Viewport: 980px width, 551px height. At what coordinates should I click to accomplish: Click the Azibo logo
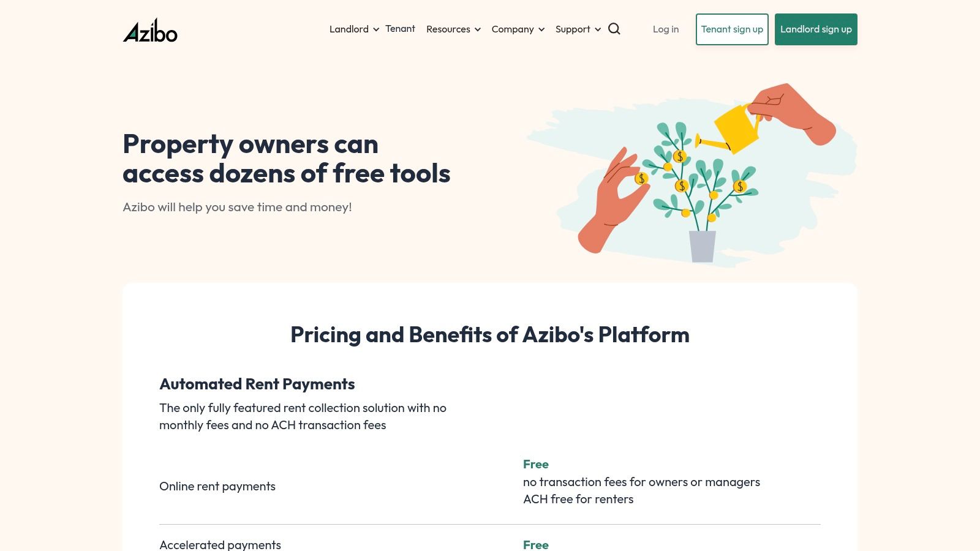point(150,31)
